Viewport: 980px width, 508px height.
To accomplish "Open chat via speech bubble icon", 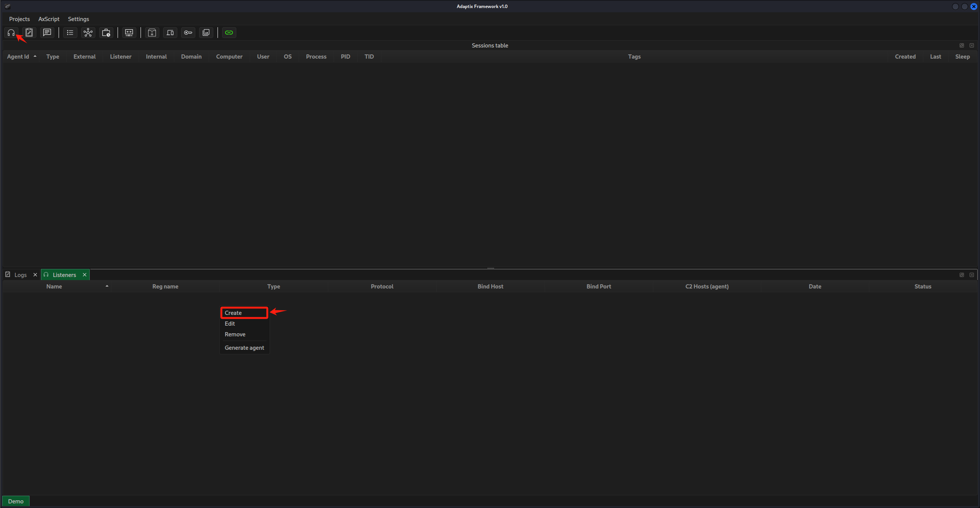I will (x=47, y=33).
